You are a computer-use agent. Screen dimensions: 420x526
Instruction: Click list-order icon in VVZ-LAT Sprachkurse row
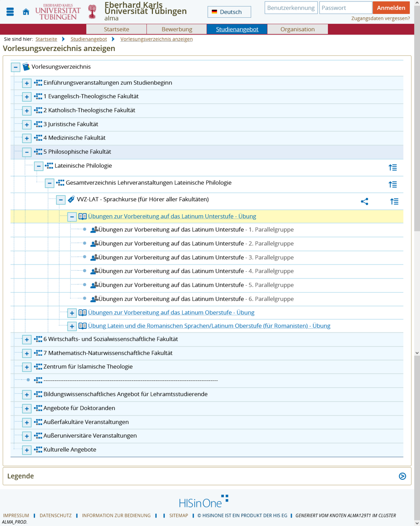click(x=394, y=201)
